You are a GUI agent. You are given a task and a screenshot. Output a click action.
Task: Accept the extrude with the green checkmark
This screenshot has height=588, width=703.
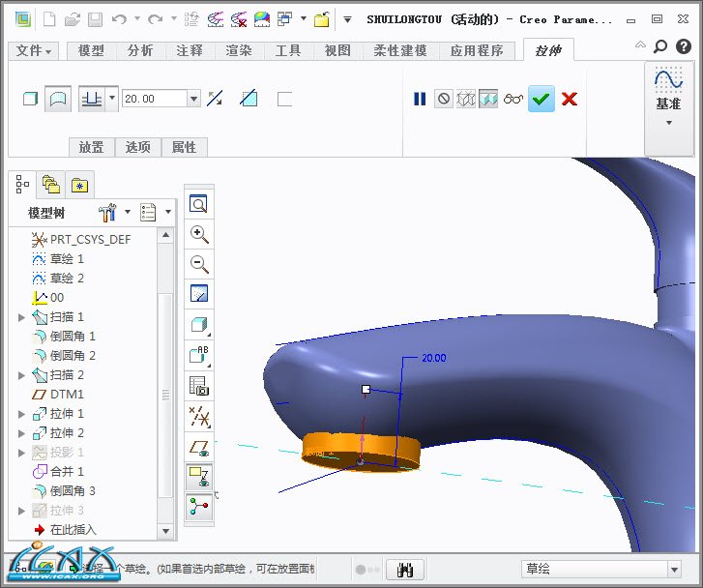(x=542, y=99)
